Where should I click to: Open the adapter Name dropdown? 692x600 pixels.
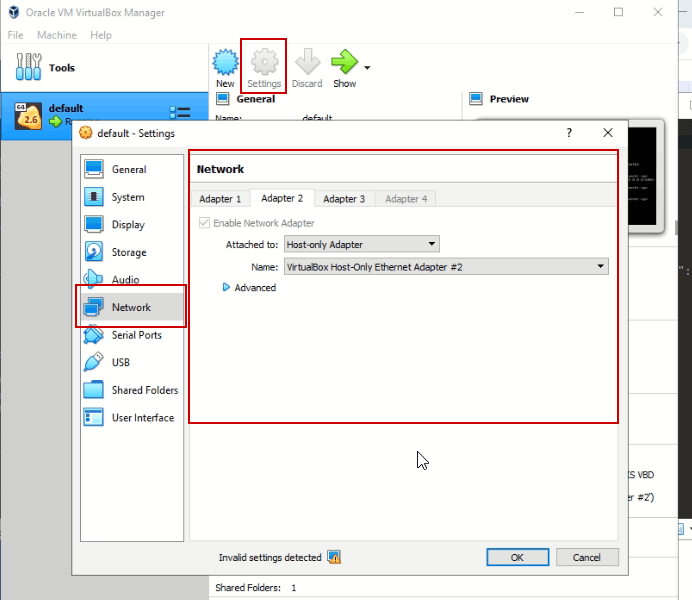(446, 266)
